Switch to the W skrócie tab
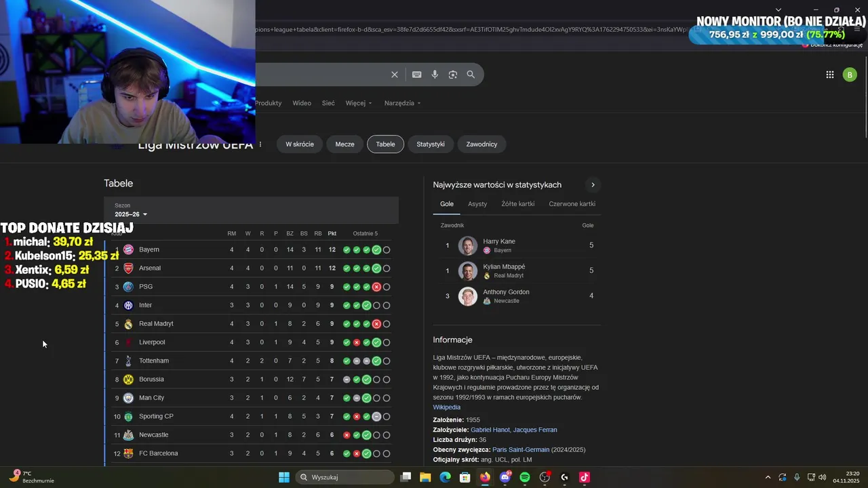The height and width of the screenshot is (488, 868). point(300,144)
